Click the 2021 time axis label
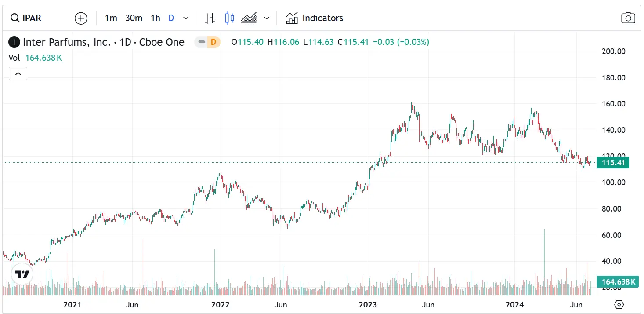Image resolution: width=644 pixels, height=314 pixels. pyautogui.click(x=72, y=304)
